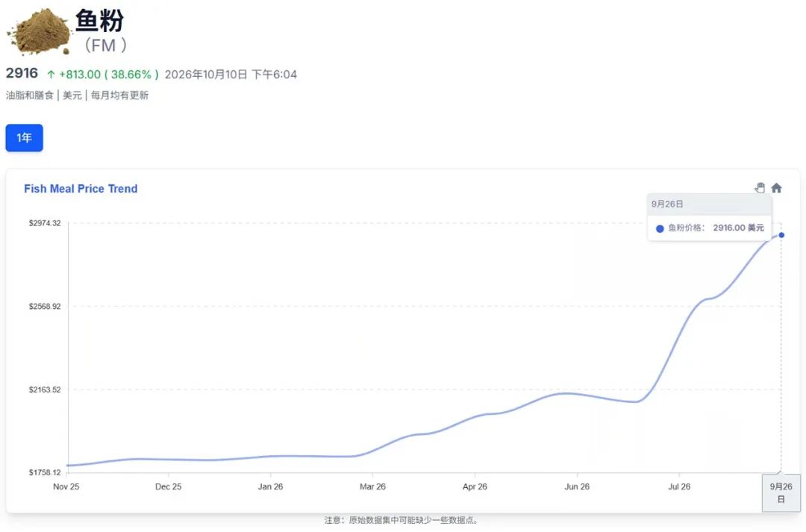This screenshot has width=806, height=532.
Task: Click the fish meal powder image
Action: pyautogui.click(x=39, y=31)
